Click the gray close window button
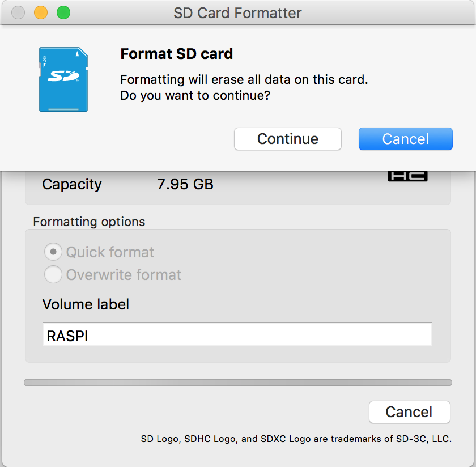 (x=18, y=12)
